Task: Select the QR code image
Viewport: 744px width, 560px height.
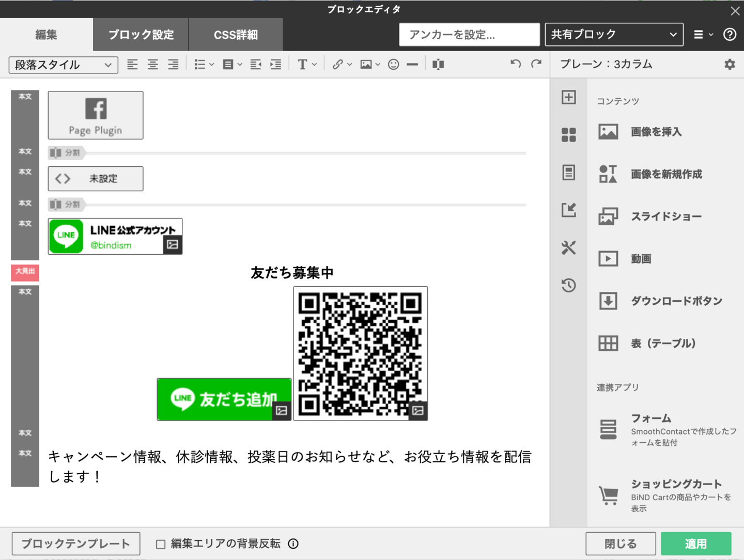Action: pos(361,353)
